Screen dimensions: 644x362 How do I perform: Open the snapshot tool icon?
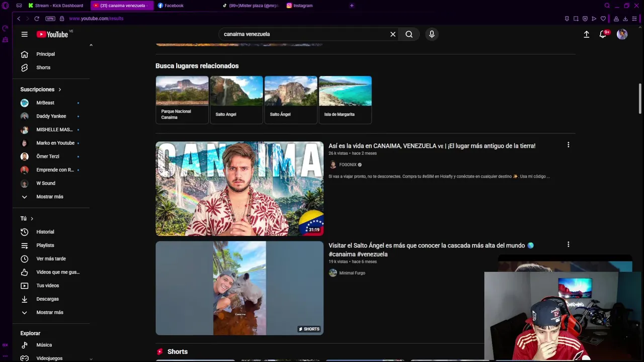click(x=576, y=19)
